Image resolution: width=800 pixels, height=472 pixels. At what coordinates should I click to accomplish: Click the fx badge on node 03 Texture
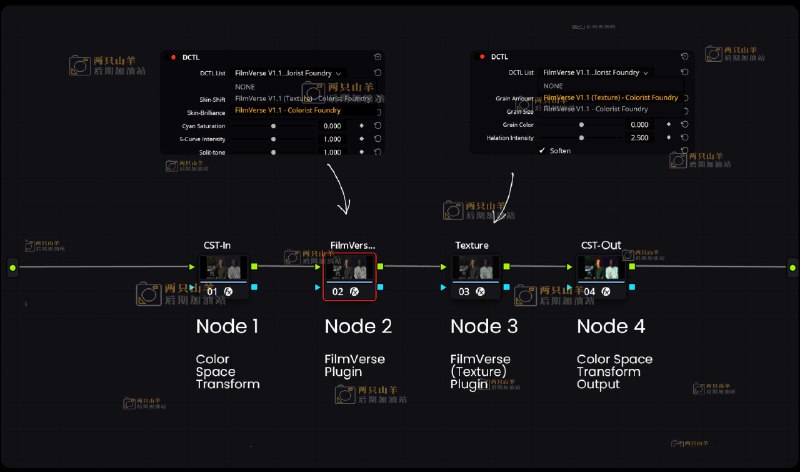[x=480, y=291]
